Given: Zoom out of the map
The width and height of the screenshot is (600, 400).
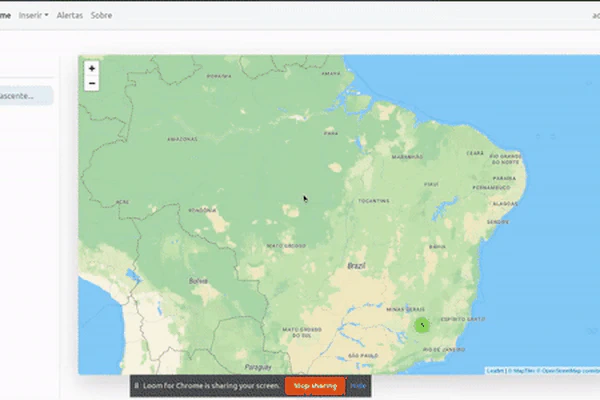Looking at the screenshot, I should point(92,83).
